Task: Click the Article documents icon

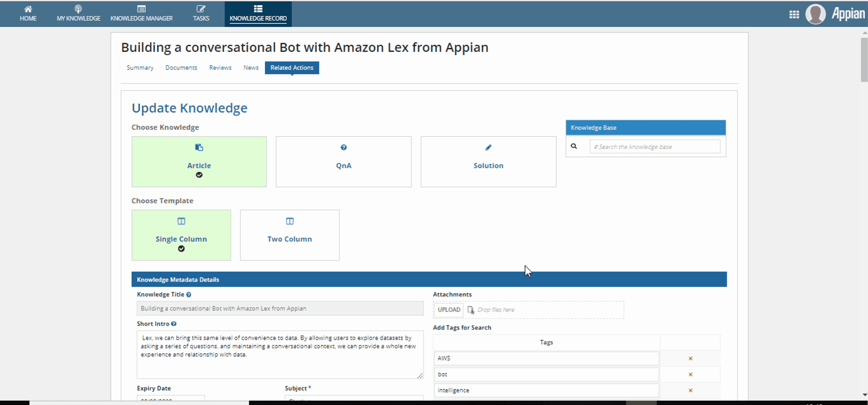Action: (x=199, y=147)
